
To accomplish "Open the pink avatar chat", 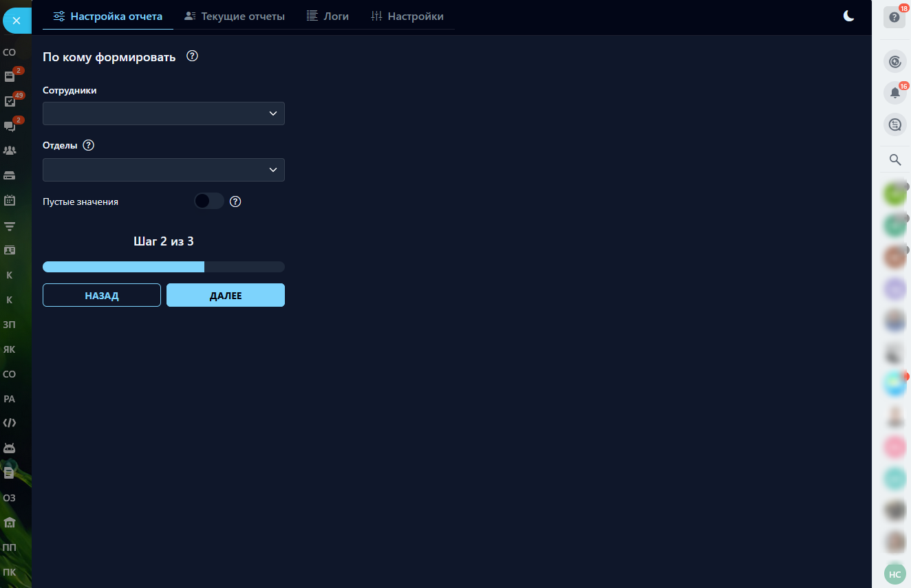I will [x=895, y=447].
